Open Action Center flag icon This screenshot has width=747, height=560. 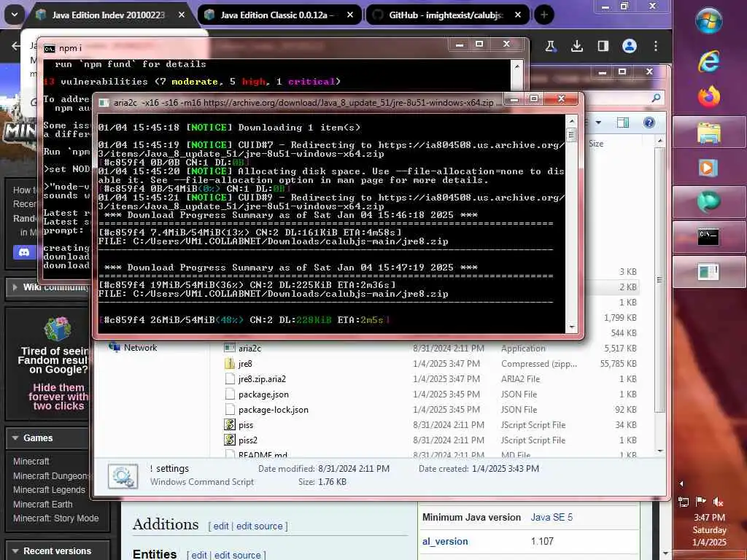pyautogui.click(x=700, y=502)
